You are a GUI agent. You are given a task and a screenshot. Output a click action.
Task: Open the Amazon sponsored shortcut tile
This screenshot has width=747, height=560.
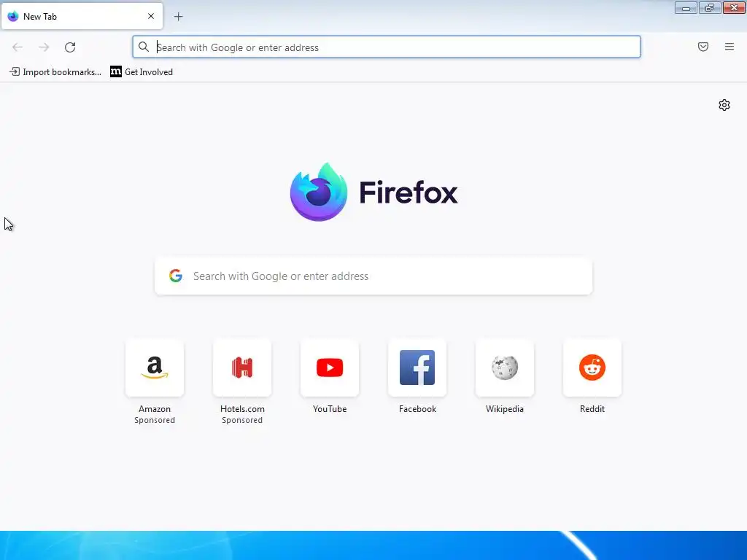tap(155, 367)
